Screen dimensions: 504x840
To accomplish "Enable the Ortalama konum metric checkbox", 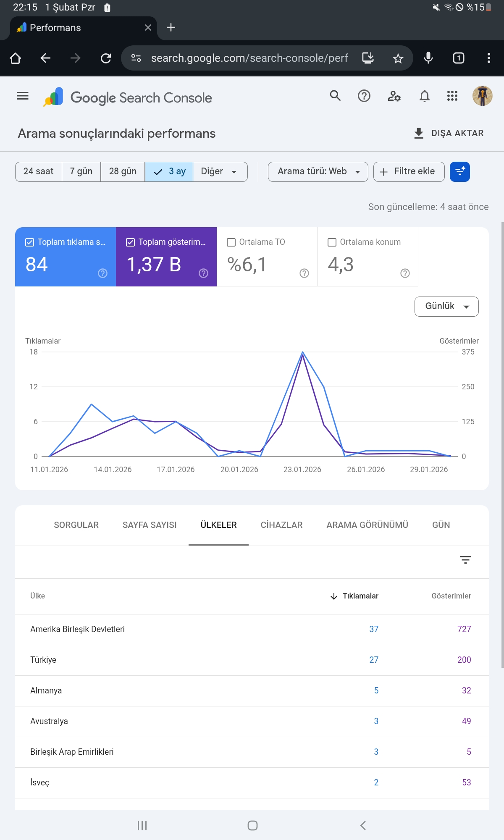I will click(x=332, y=242).
